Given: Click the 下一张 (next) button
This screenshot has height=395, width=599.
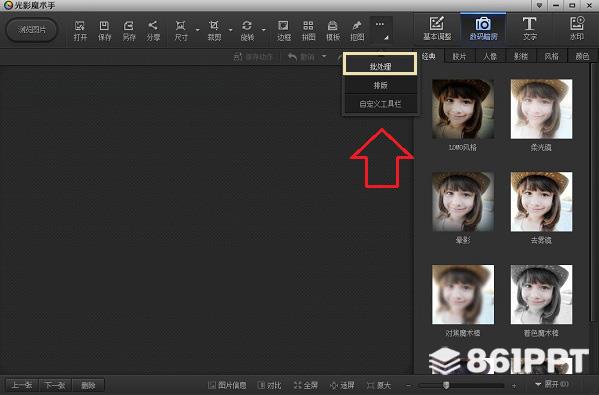Looking at the screenshot, I should pyautogui.click(x=55, y=385).
